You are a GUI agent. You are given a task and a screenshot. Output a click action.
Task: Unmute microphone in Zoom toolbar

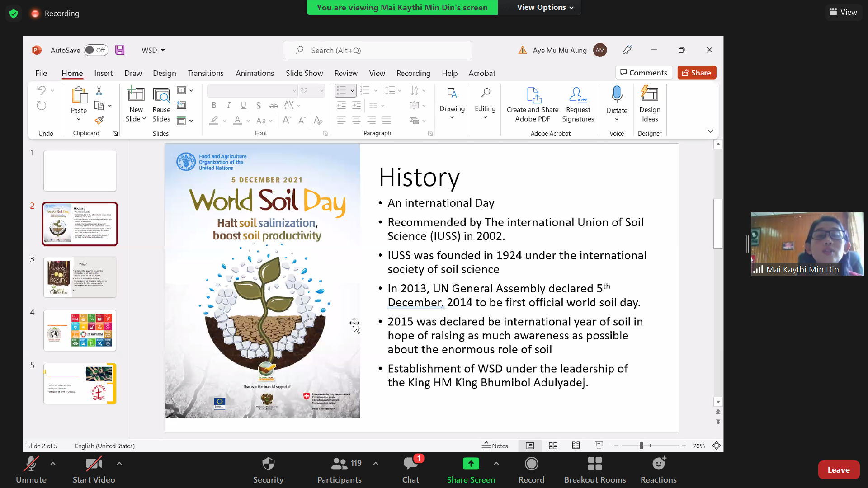(x=31, y=469)
